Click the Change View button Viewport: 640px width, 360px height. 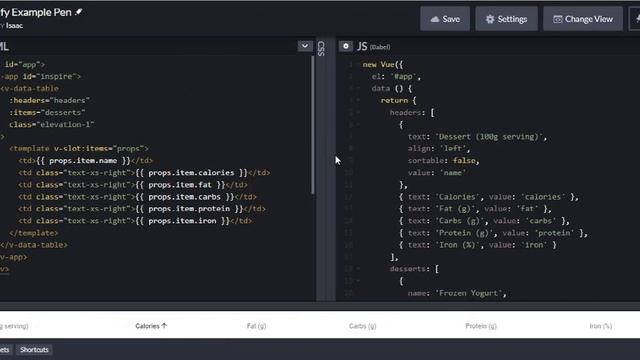pos(583,19)
